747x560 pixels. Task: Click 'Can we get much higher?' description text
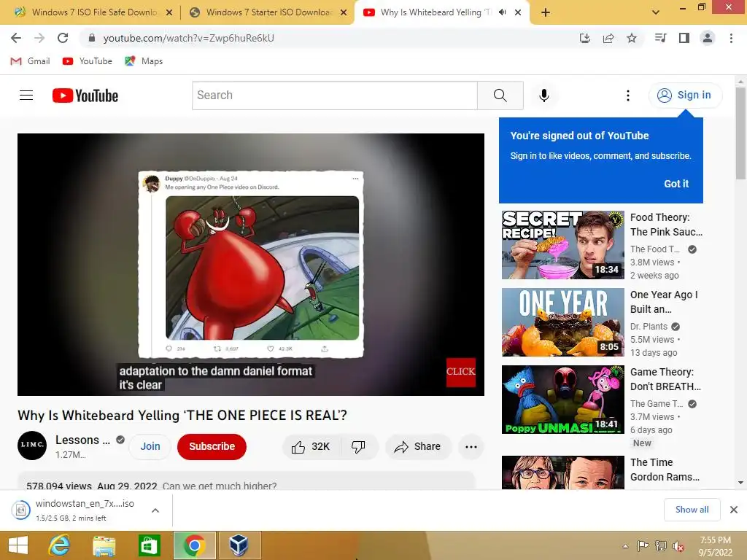coord(220,486)
